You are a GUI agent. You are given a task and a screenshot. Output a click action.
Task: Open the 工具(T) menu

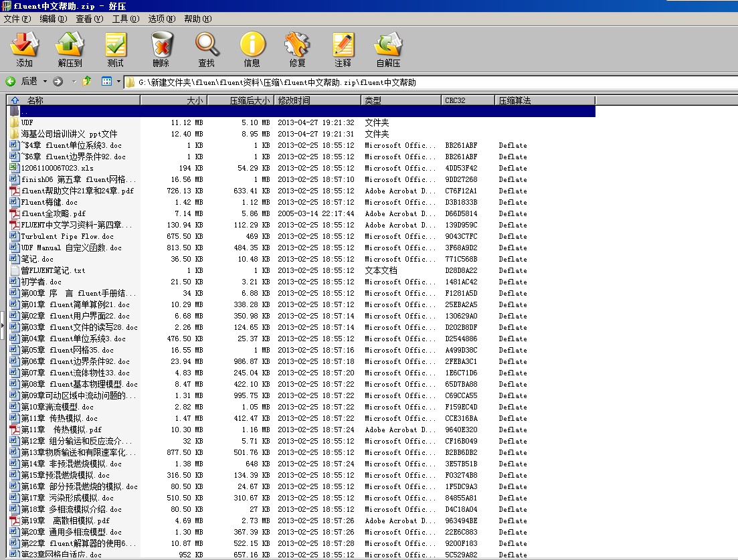point(125,19)
